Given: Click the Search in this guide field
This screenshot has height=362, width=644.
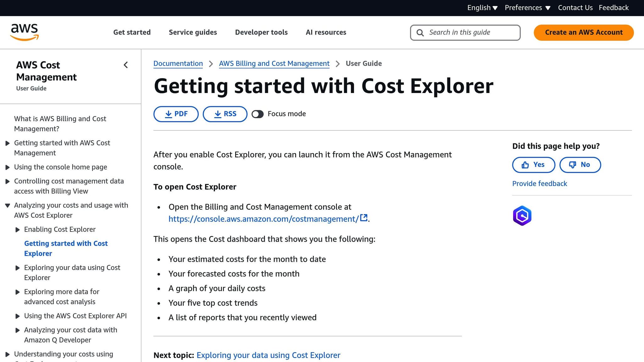Looking at the screenshot, I should 472,32.
